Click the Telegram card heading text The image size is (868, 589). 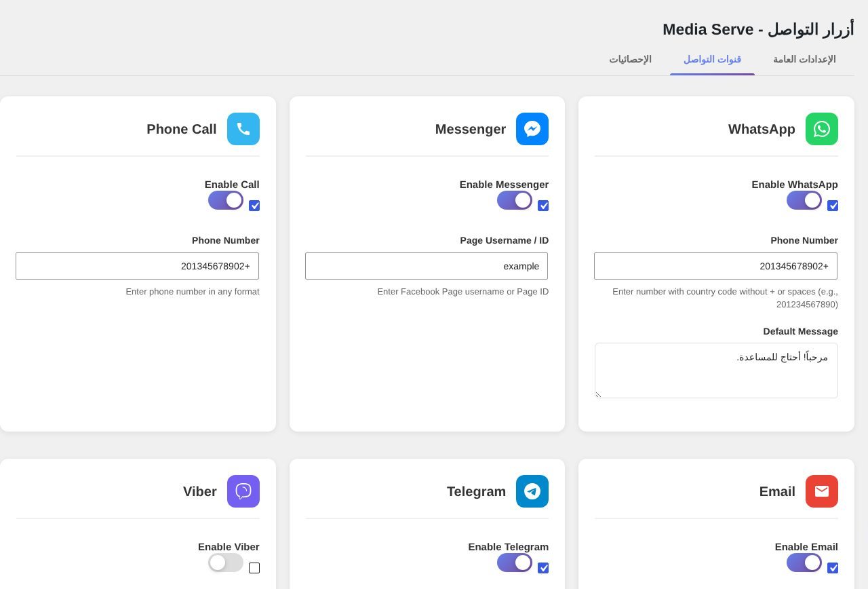(476, 492)
